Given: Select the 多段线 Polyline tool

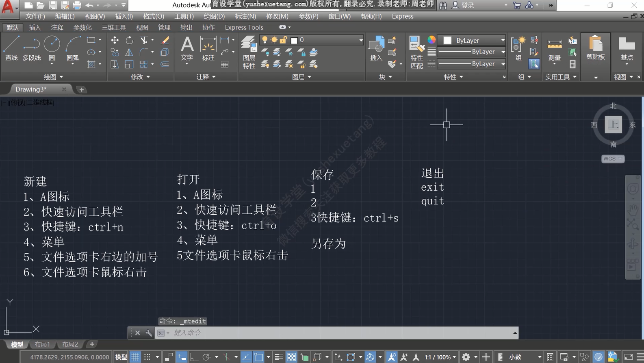Looking at the screenshot, I should click(x=32, y=48).
